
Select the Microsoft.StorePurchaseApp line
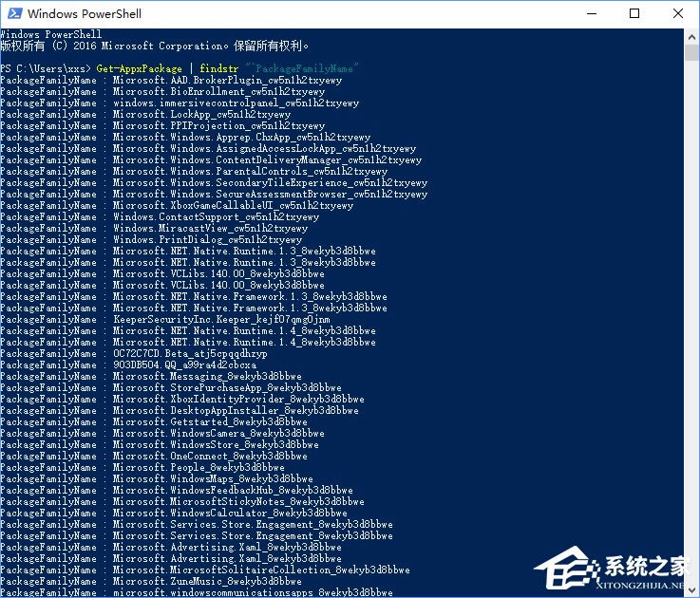tap(171, 388)
